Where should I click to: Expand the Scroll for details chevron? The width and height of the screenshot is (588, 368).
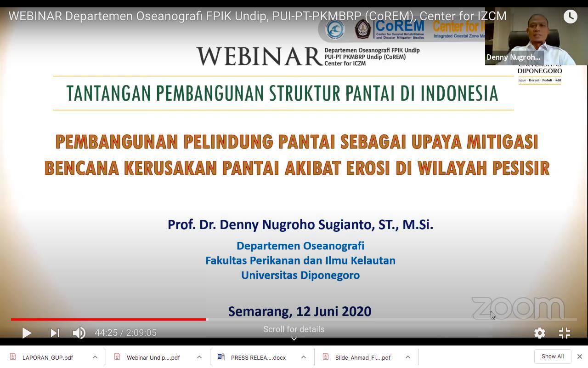294,339
